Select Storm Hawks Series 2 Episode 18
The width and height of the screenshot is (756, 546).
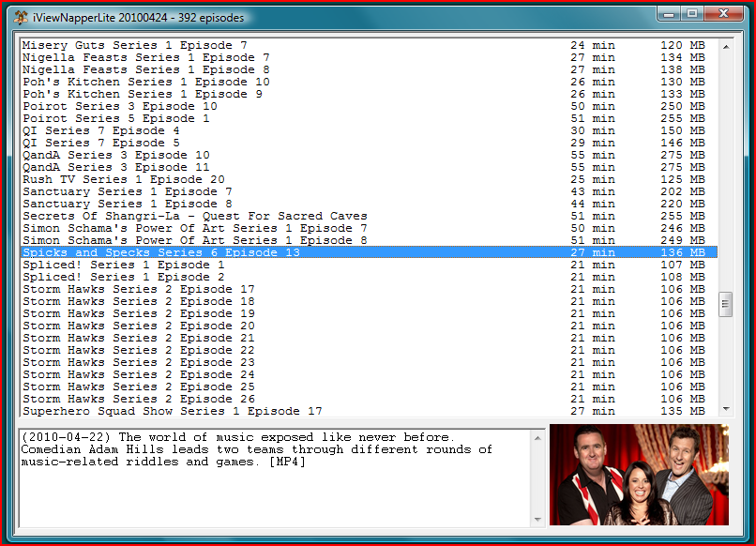click(x=370, y=301)
